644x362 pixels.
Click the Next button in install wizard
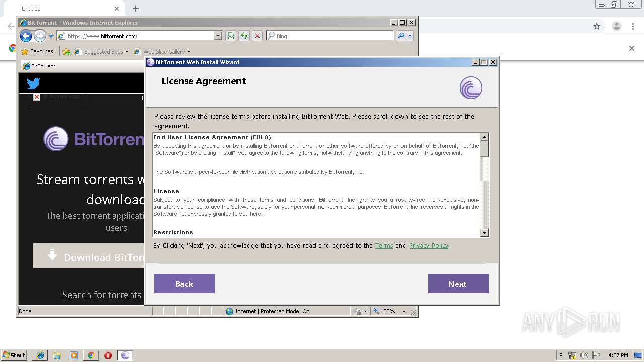coord(458,284)
